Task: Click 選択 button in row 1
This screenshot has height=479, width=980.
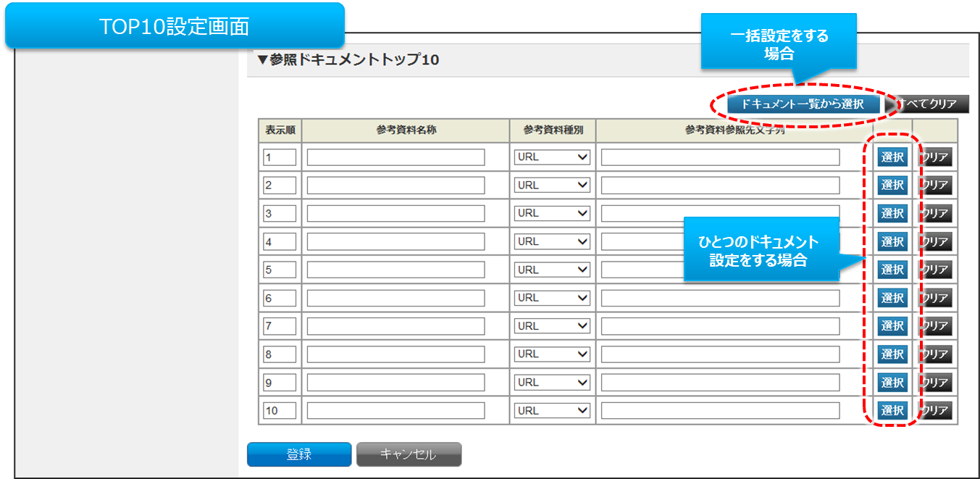Action: 892,157
